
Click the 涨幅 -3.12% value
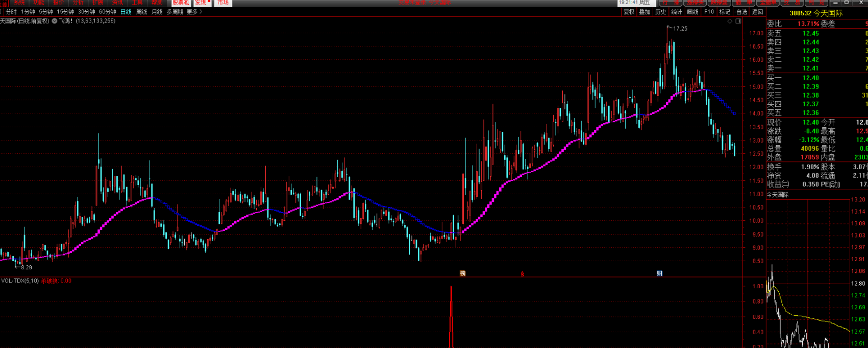coord(809,140)
